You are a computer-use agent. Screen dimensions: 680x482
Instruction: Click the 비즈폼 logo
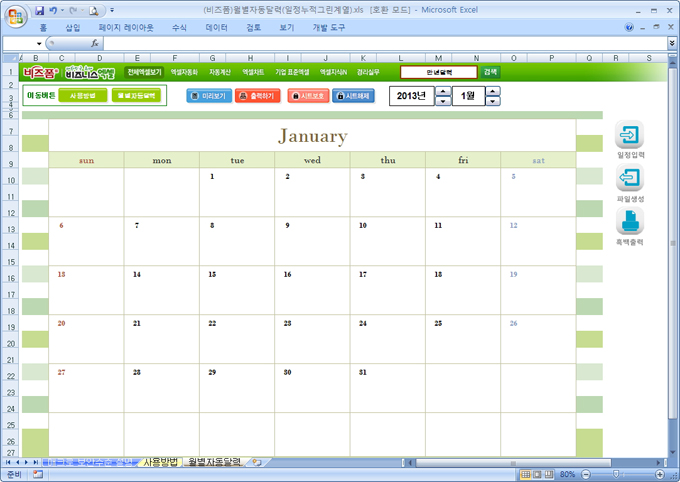tap(40, 72)
